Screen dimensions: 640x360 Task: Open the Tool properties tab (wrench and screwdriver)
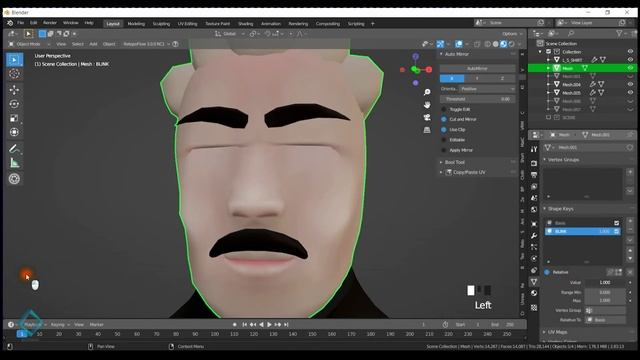[x=534, y=149]
